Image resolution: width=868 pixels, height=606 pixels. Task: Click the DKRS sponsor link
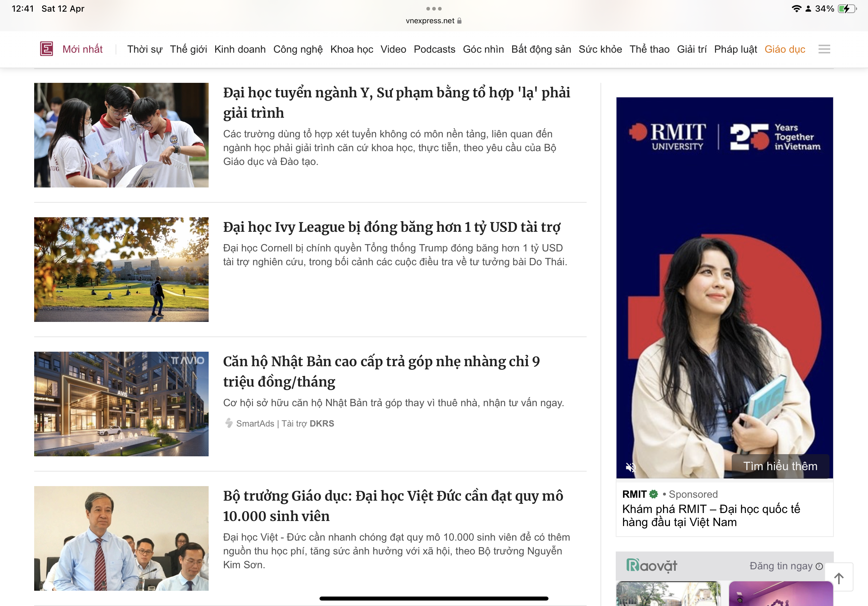click(322, 424)
